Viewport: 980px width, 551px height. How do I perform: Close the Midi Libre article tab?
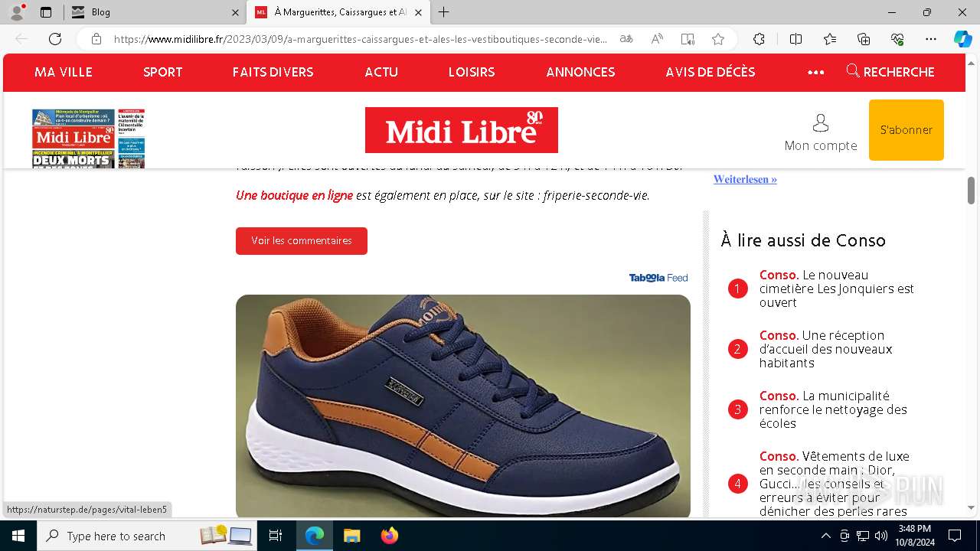(x=418, y=12)
